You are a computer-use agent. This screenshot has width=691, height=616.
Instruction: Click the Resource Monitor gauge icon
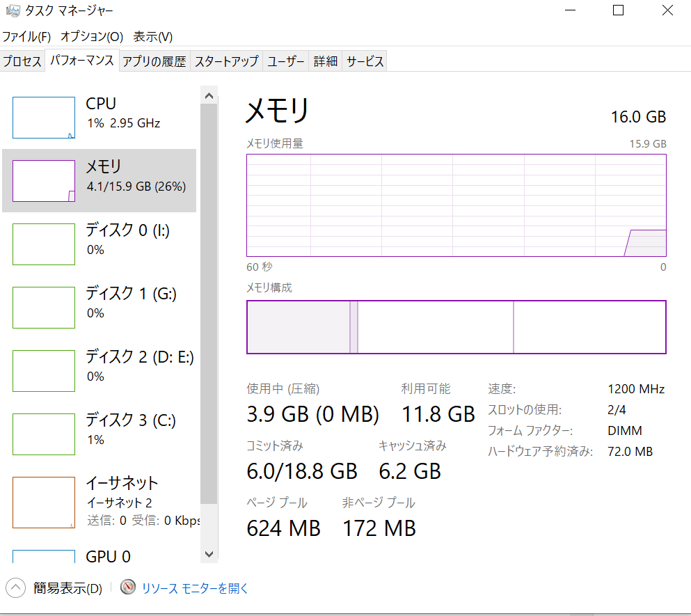pyautogui.click(x=127, y=587)
